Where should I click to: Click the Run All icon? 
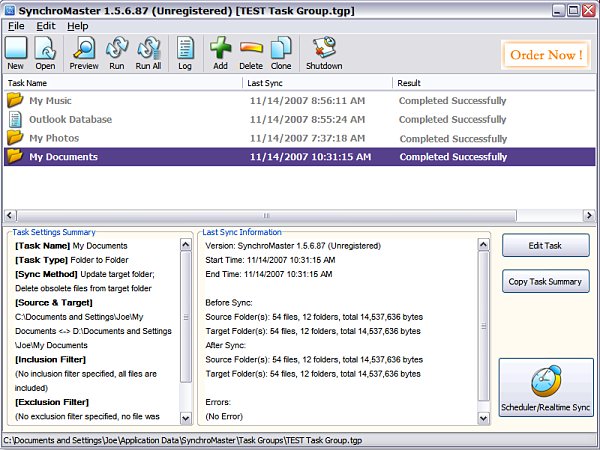point(148,48)
